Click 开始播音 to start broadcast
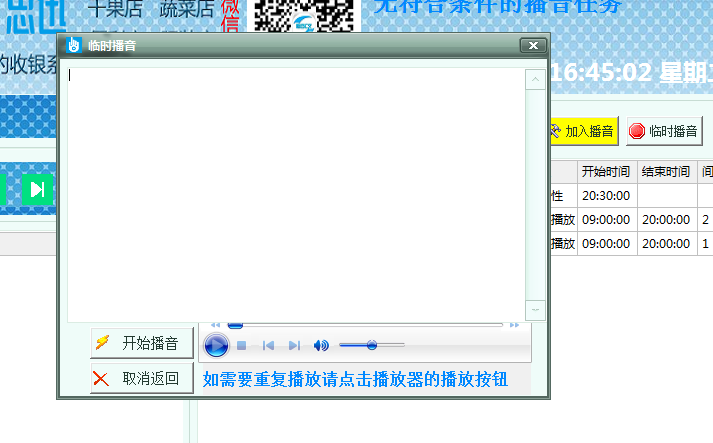Viewport: 713px width, 443px height. pyautogui.click(x=141, y=343)
